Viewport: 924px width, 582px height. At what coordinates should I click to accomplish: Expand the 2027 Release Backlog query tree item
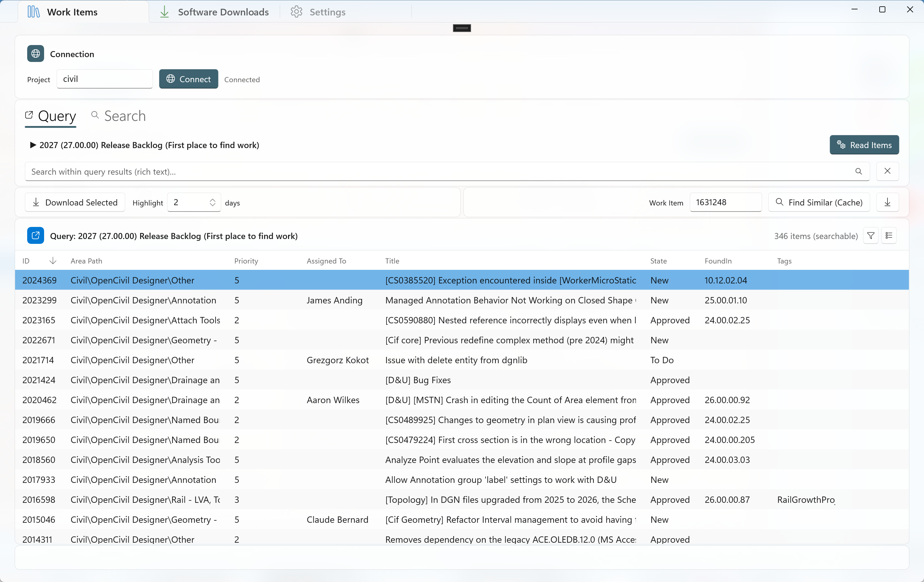(32, 145)
